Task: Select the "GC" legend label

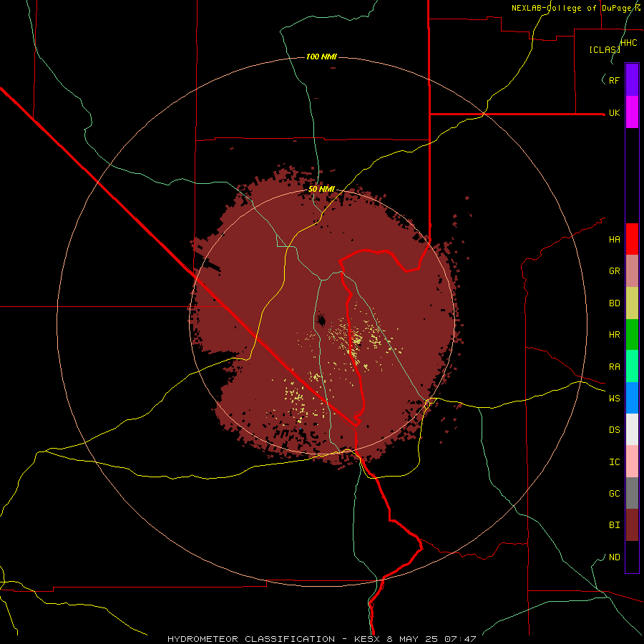Action: pyautogui.click(x=614, y=494)
